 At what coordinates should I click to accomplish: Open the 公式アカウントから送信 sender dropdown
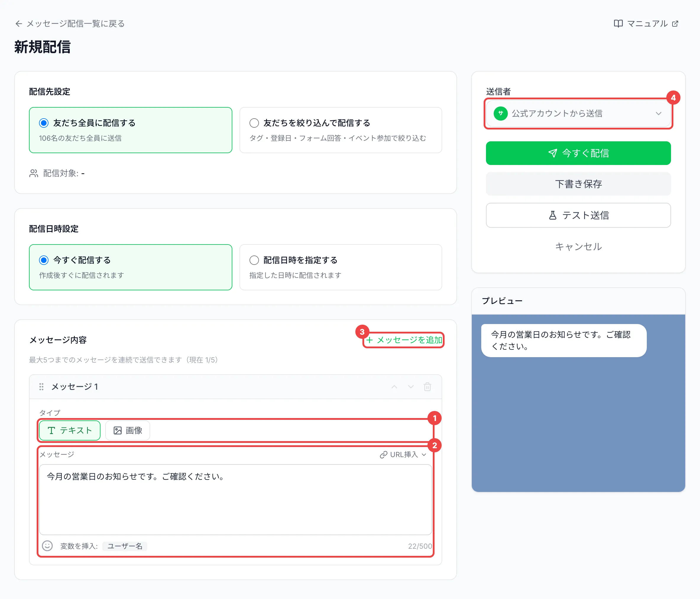[x=578, y=114]
